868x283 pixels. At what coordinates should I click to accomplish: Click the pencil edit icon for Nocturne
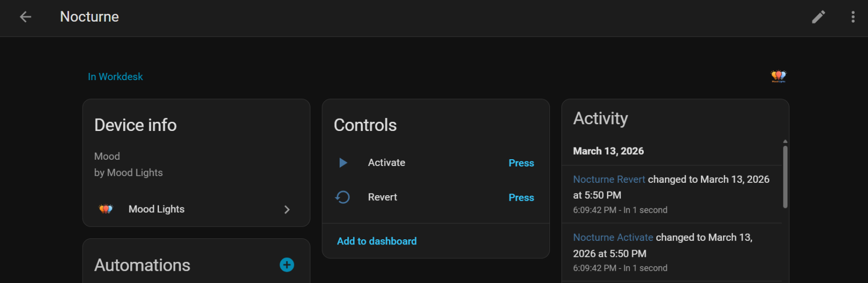(x=818, y=17)
